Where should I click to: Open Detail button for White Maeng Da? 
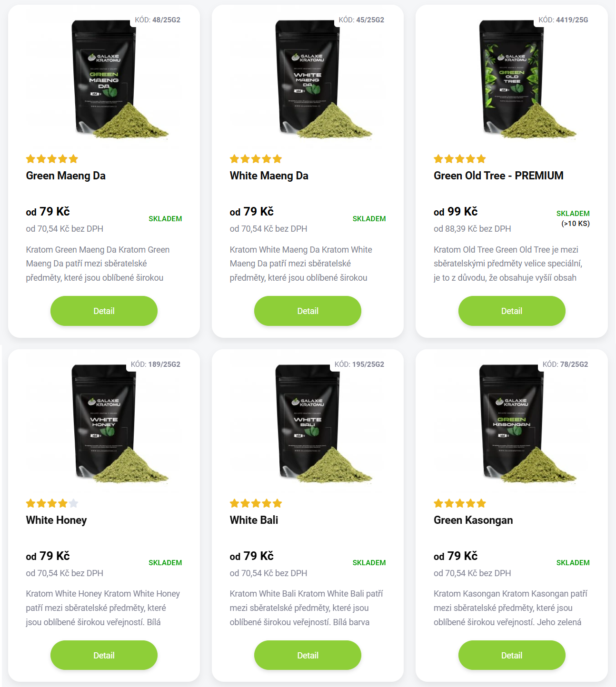point(308,311)
